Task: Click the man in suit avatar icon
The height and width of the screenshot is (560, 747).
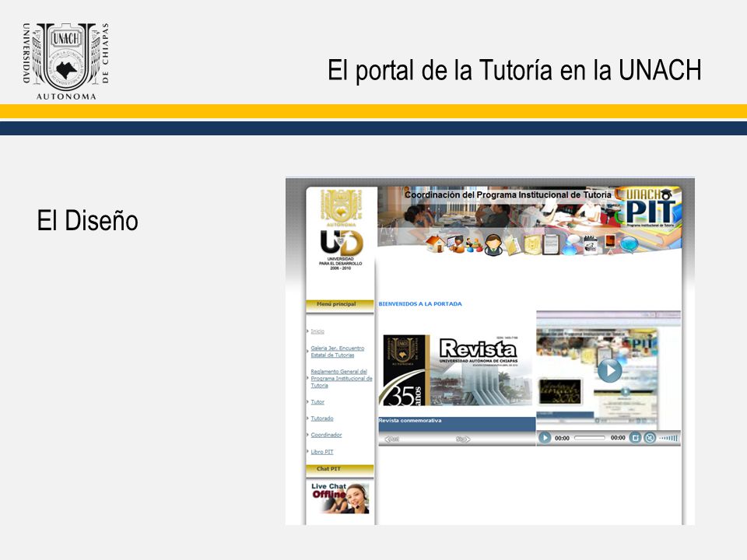Action: [x=493, y=245]
